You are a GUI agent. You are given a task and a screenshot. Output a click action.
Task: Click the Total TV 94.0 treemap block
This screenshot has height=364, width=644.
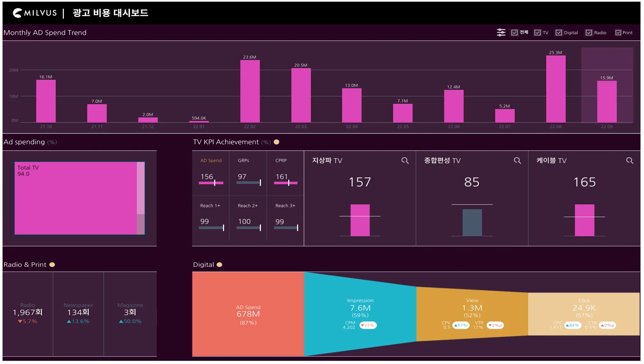[x=76, y=198]
